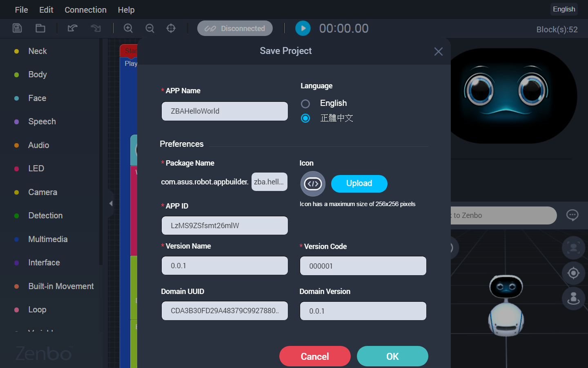Click the target recenter icon in 3D panel

pyautogui.click(x=573, y=273)
